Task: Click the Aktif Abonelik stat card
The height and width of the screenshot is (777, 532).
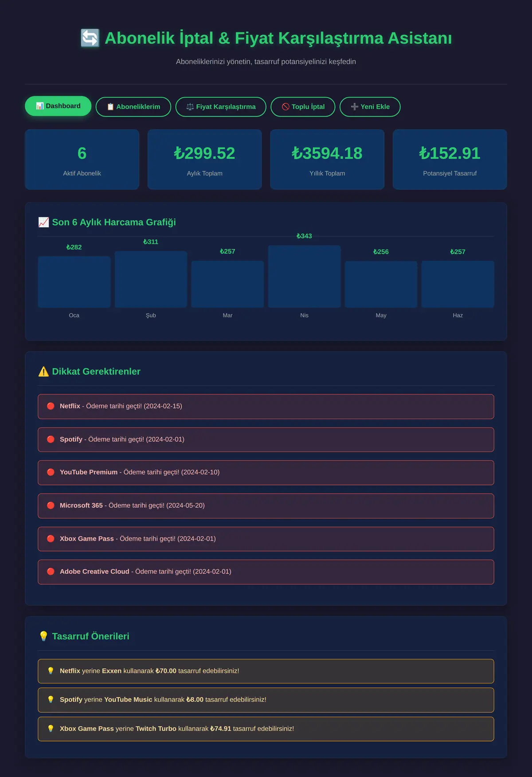Action: 82,160
